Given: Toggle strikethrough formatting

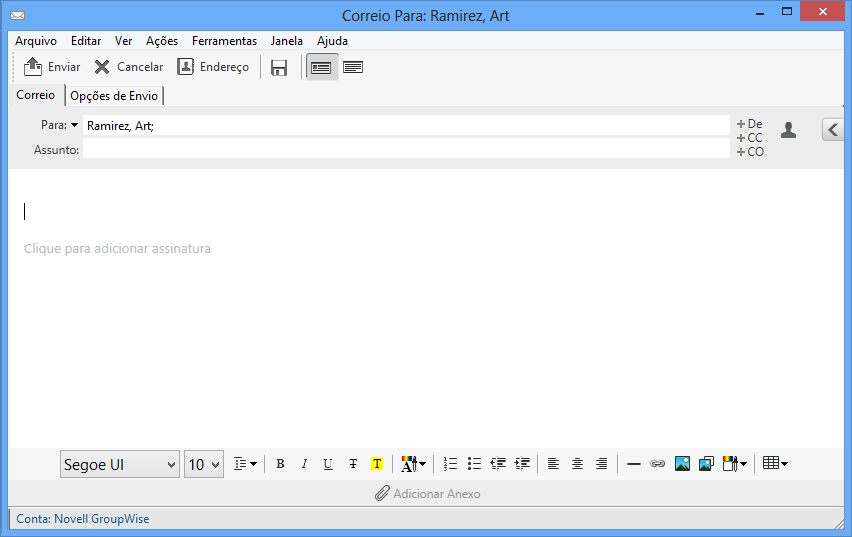Looking at the screenshot, I should pos(353,464).
